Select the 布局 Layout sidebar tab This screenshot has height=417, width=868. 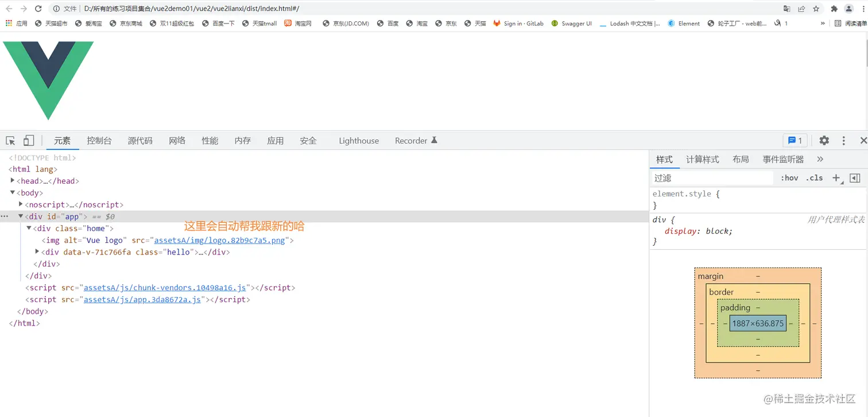coord(741,159)
